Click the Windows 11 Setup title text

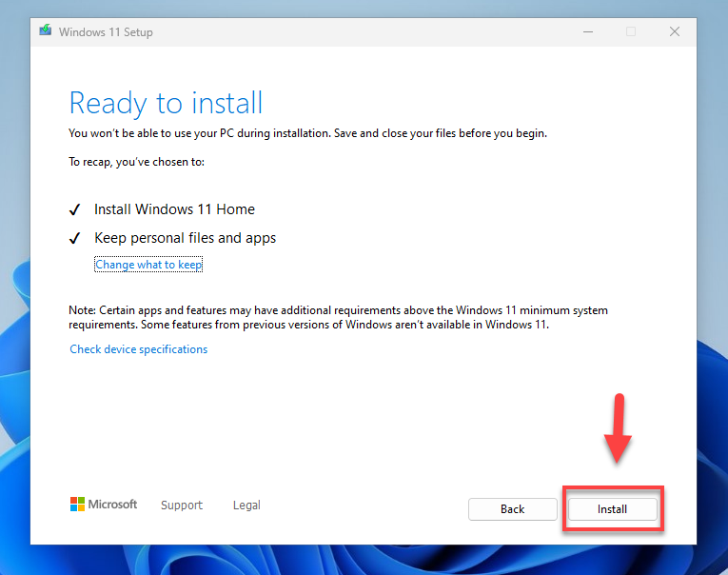tap(106, 32)
